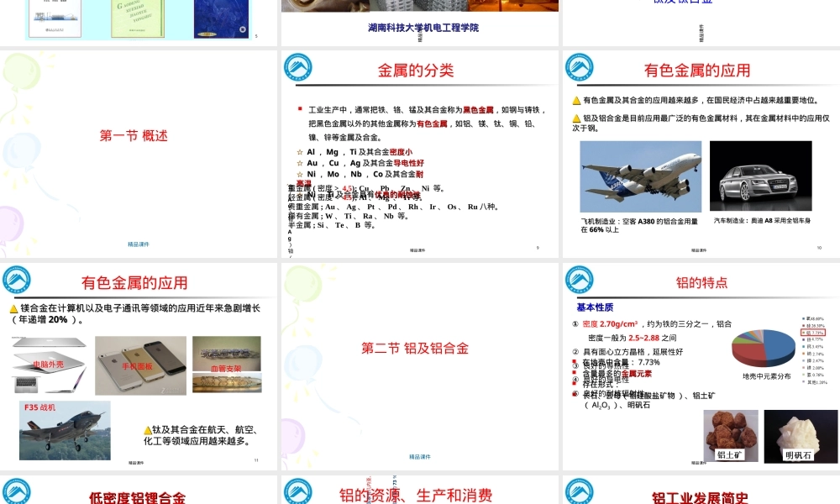Click the bullet 镁合金在计算机以及电子通讯等领域
Image resolution: width=840 pixels, height=504 pixels.
(135, 314)
